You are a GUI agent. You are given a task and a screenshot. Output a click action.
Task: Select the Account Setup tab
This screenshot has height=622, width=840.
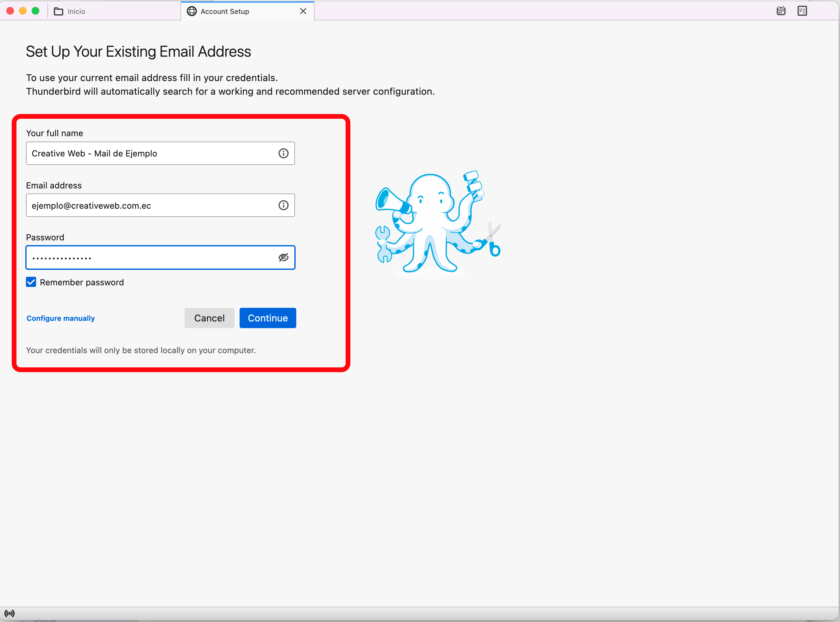[x=247, y=11]
